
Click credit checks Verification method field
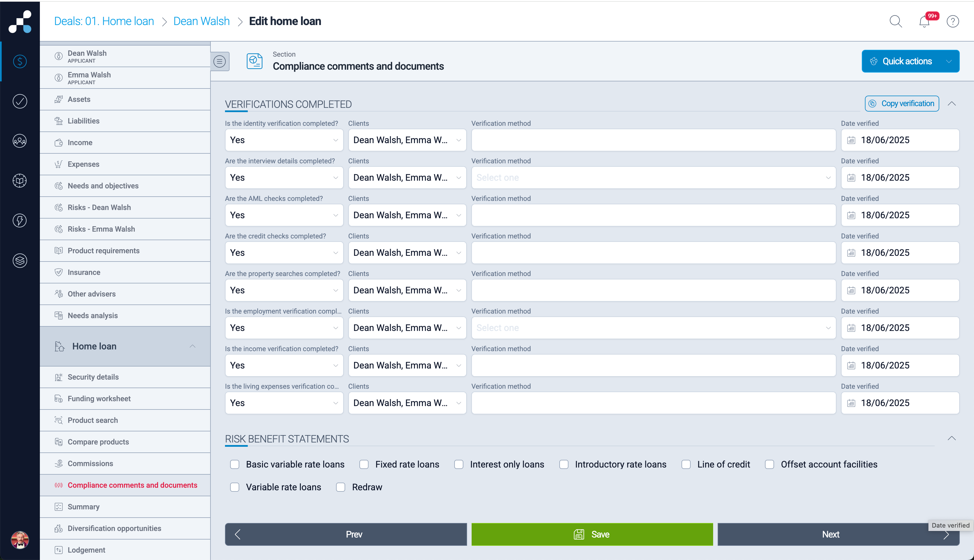[x=653, y=253]
